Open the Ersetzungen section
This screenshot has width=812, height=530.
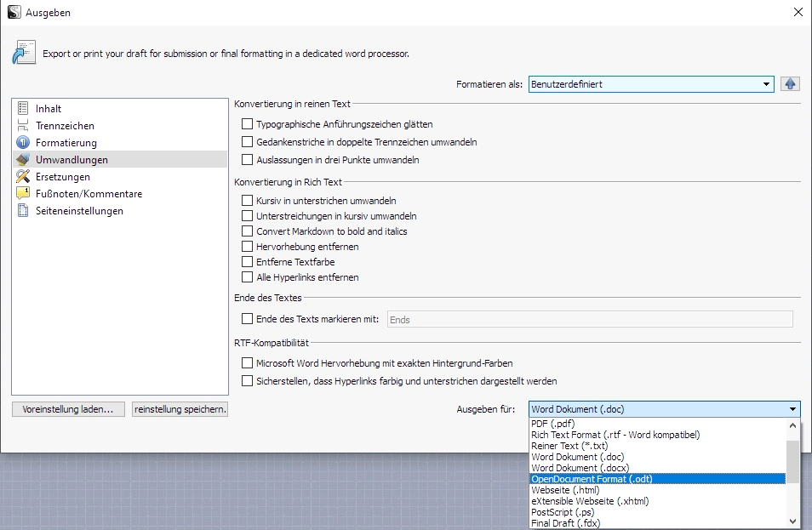tap(120, 176)
